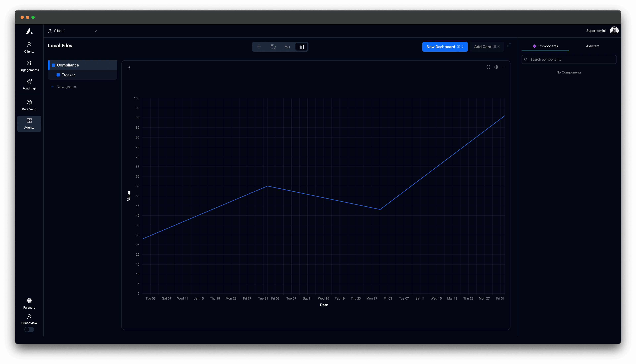Click the refresh icon in toolbar
The height and width of the screenshot is (364, 636).
[x=273, y=47]
